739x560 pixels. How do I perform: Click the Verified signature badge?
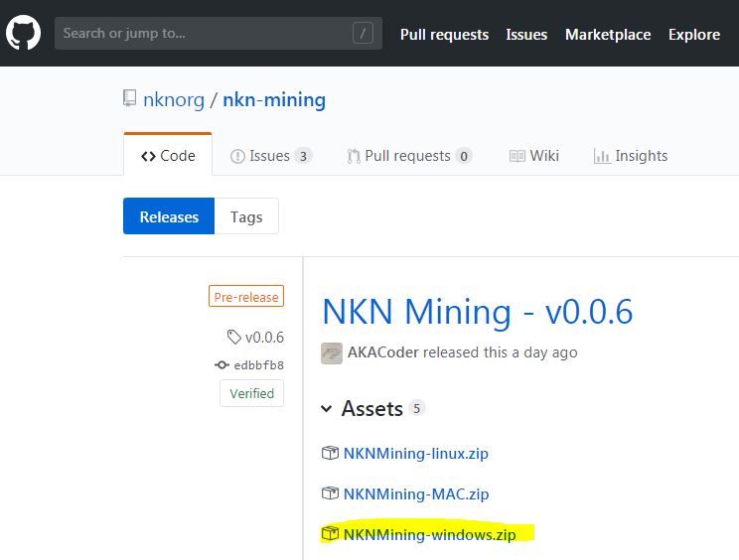pos(252,393)
